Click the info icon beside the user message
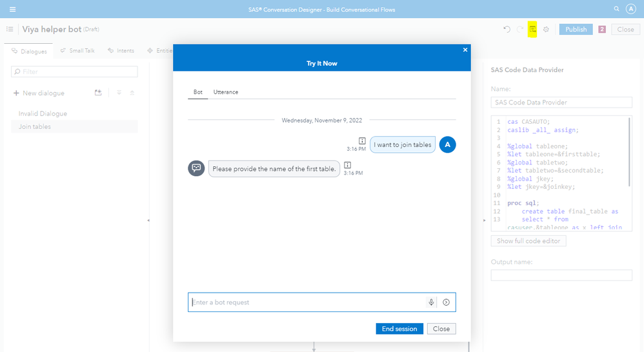The image size is (644, 352). (362, 141)
